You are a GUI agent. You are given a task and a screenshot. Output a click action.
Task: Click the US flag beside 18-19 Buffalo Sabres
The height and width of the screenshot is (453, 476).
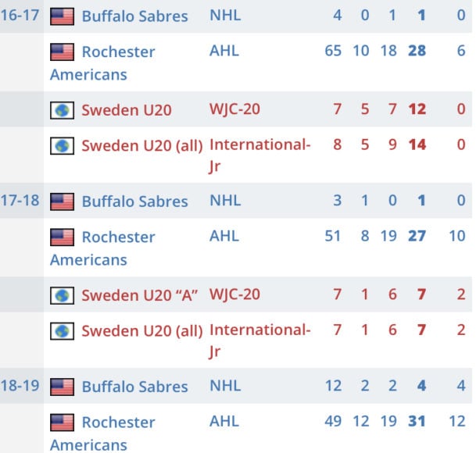click(x=62, y=387)
